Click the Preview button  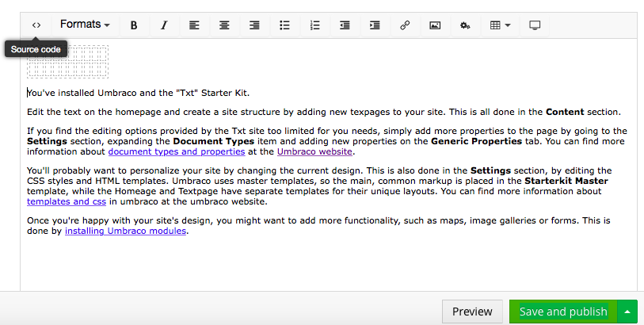472,312
